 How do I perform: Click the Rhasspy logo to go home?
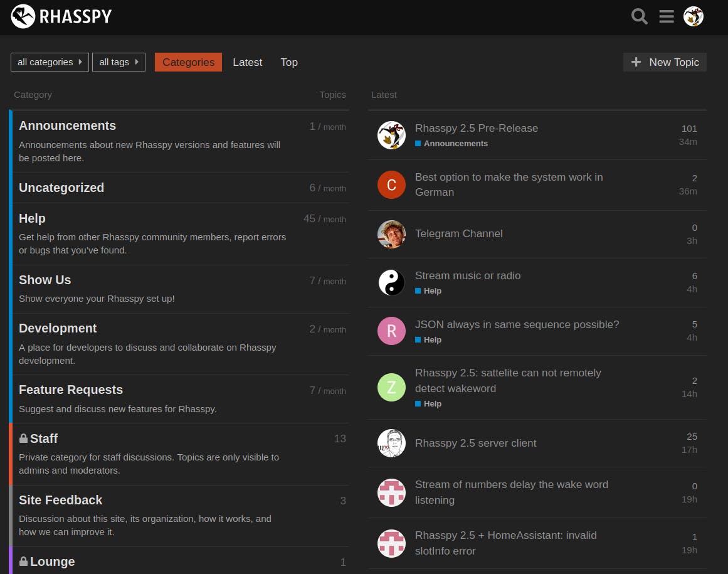(61, 16)
